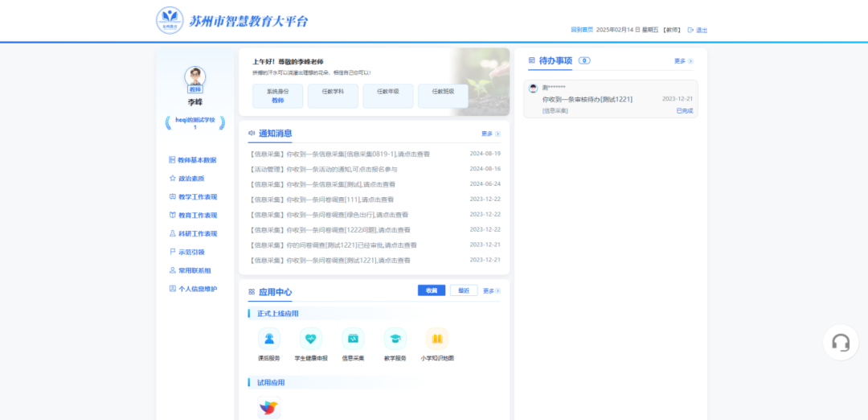Image resolution: width=868 pixels, height=420 pixels.
Task: Switch to the 收藏 tab
Action: (432, 290)
